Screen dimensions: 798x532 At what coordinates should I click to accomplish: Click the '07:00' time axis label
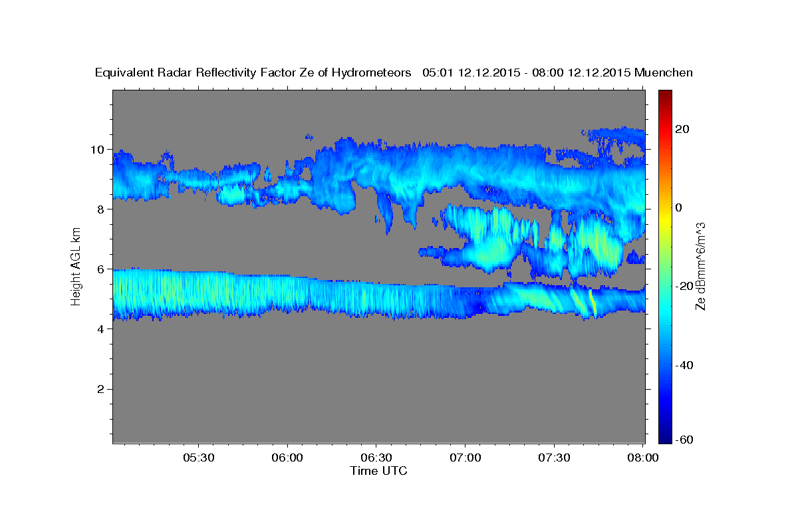point(465,458)
